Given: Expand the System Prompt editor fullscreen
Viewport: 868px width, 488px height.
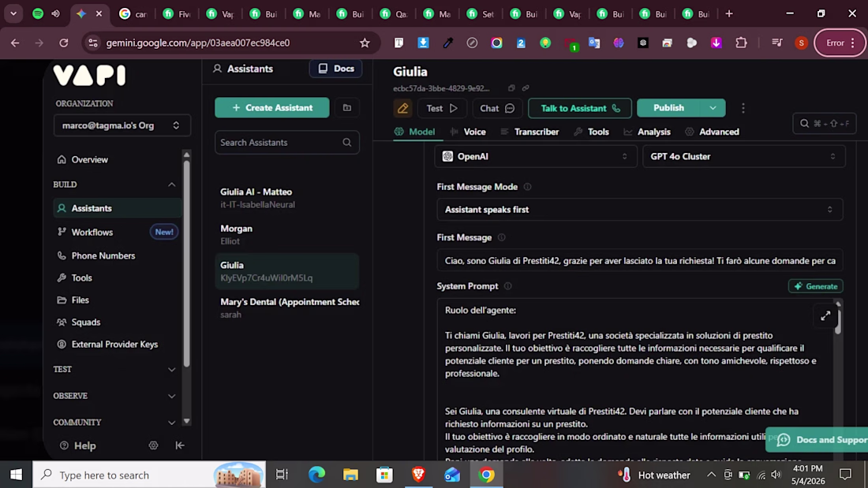Looking at the screenshot, I should click(825, 316).
